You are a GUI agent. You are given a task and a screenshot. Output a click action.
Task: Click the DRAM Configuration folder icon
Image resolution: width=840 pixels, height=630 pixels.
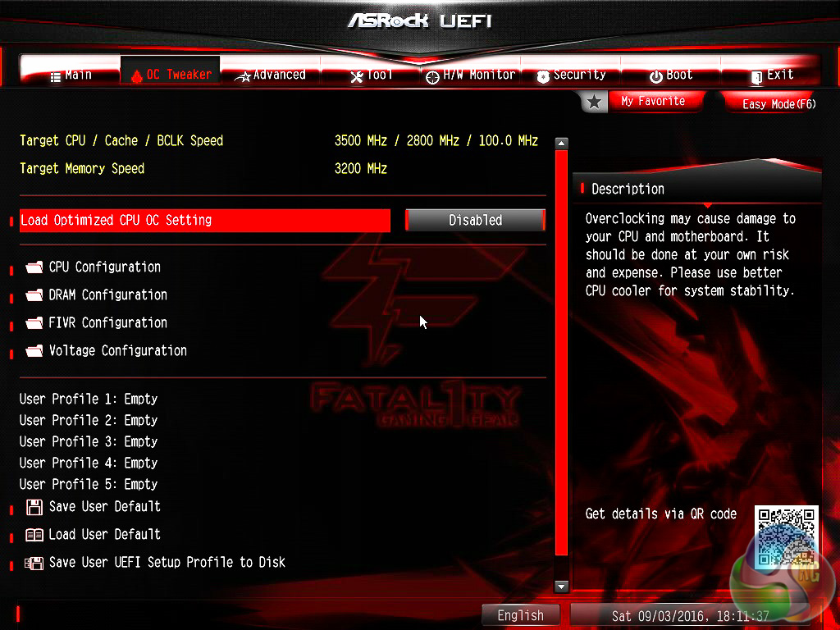pos(34,294)
